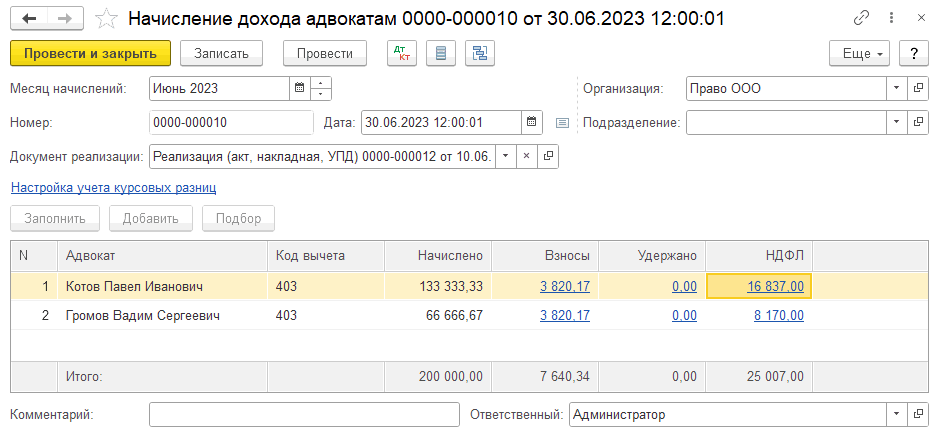The image size is (945, 435).
Task: Open the related documents structure icon
Action: pyautogui.click(x=480, y=53)
